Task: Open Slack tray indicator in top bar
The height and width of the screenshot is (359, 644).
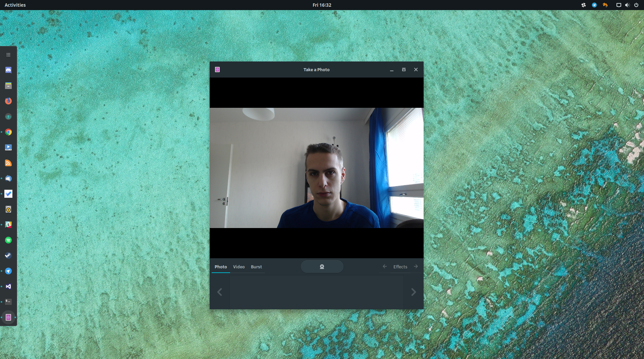Action: tap(584, 5)
